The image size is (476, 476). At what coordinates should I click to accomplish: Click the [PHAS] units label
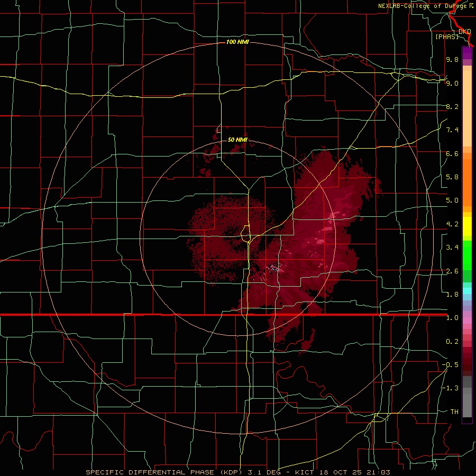coord(447,36)
